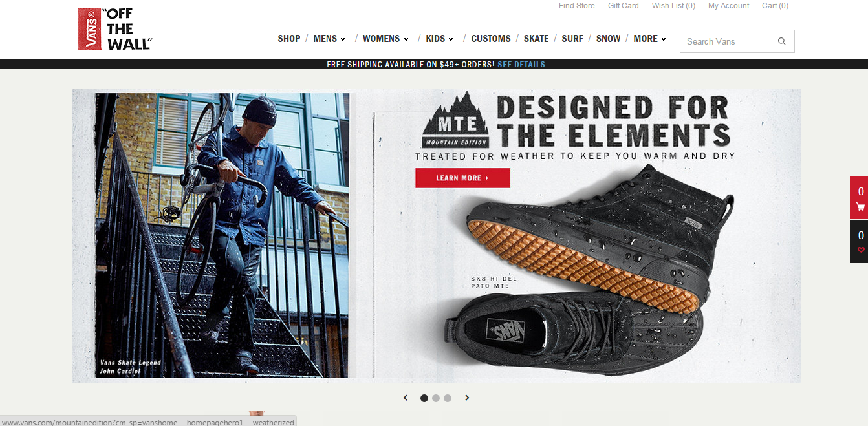Click the Vans Off The Wall logo
This screenshot has height=426, width=868.
115,29
